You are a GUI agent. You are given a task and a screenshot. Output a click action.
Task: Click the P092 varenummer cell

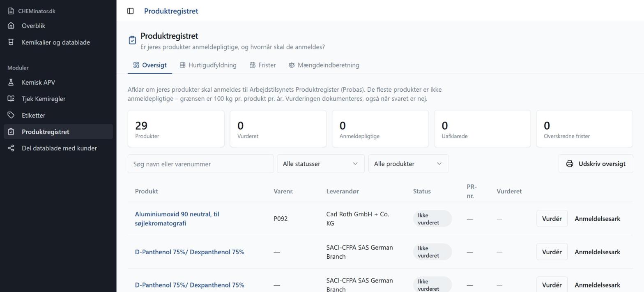pos(281,219)
